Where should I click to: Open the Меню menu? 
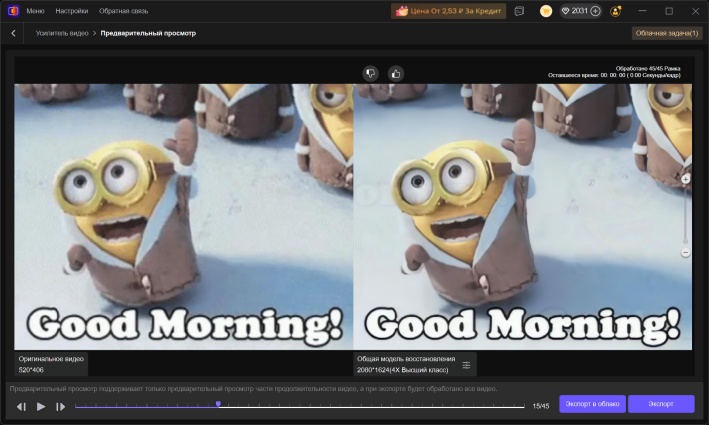(x=35, y=11)
